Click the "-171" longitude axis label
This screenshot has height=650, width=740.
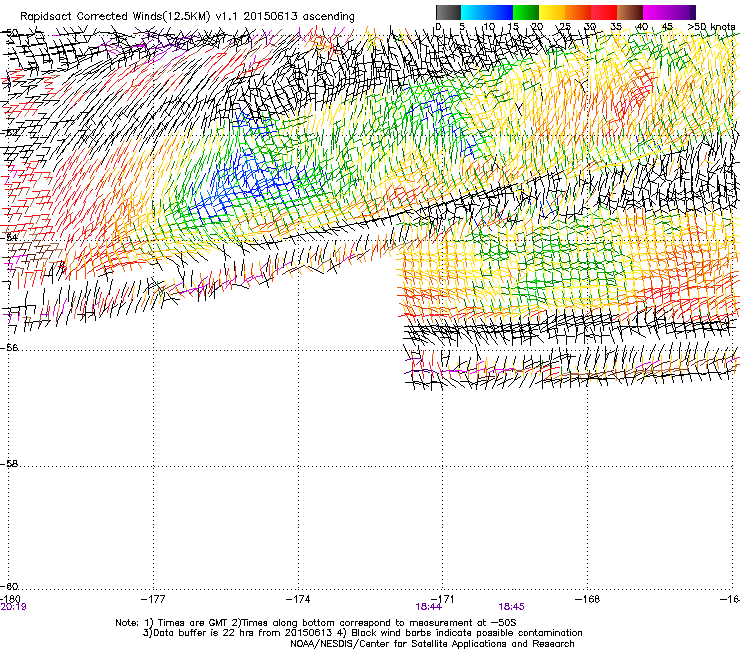pyautogui.click(x=443, y=599)
